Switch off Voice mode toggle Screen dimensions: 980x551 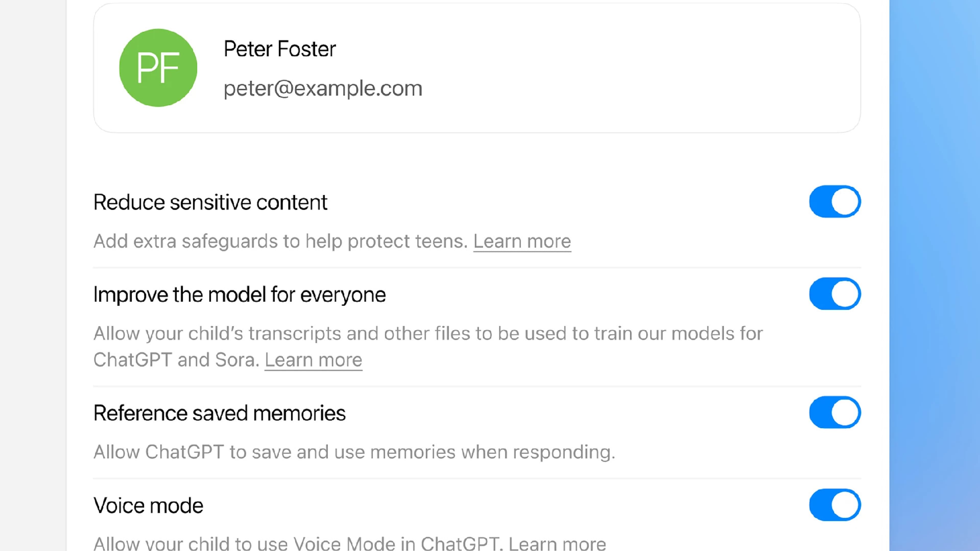coord(835,505)
